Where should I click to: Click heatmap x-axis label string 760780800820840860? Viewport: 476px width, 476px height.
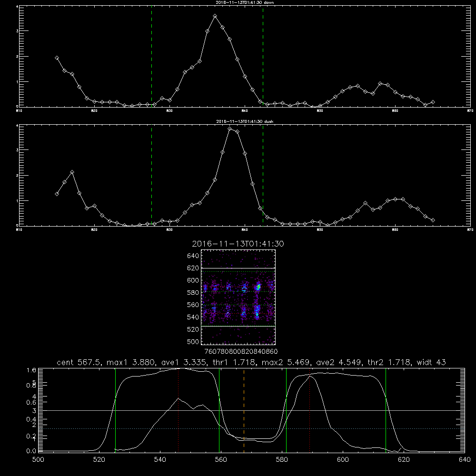pos(241,351)
